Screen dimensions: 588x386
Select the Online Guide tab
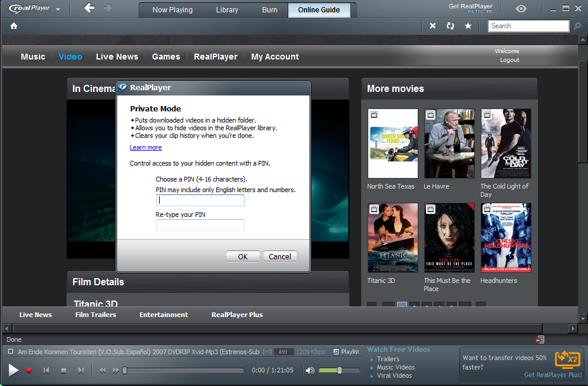point(319,10)
